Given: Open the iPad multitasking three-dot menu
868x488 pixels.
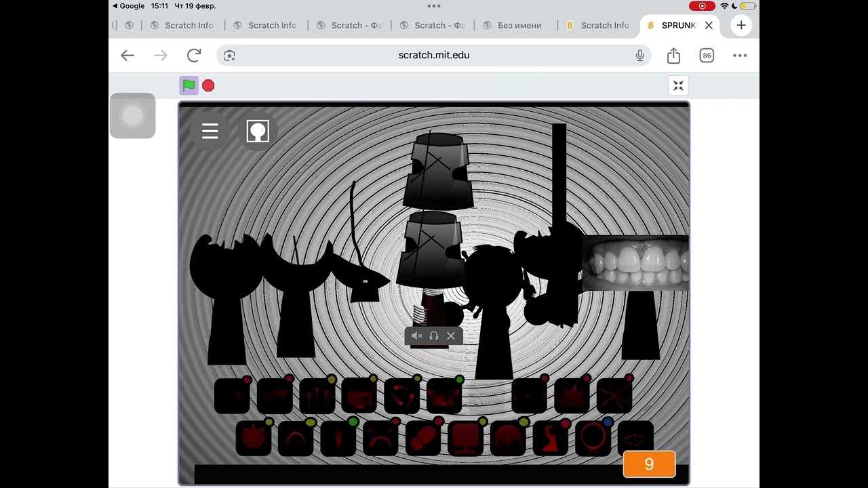Looking at the screenshot, I should tap(434, 5).
